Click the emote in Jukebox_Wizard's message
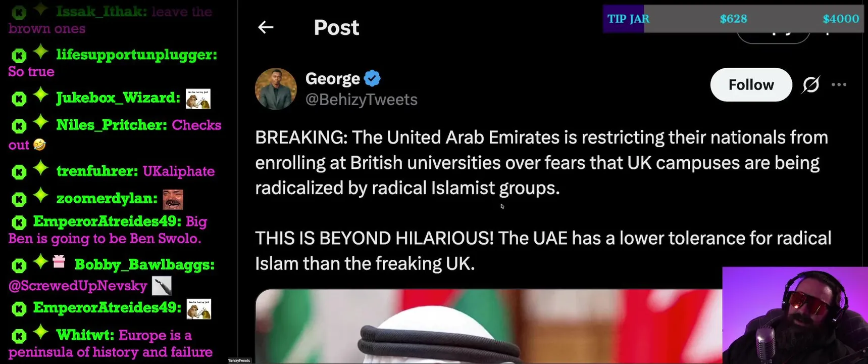Viewport: 868px width, 364px height. tap(198, 99)
